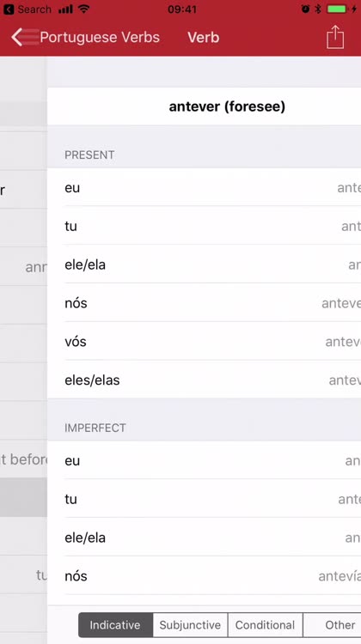Select the present tense eu row
Screen dimensions: 361x644
tap(204, 188)
